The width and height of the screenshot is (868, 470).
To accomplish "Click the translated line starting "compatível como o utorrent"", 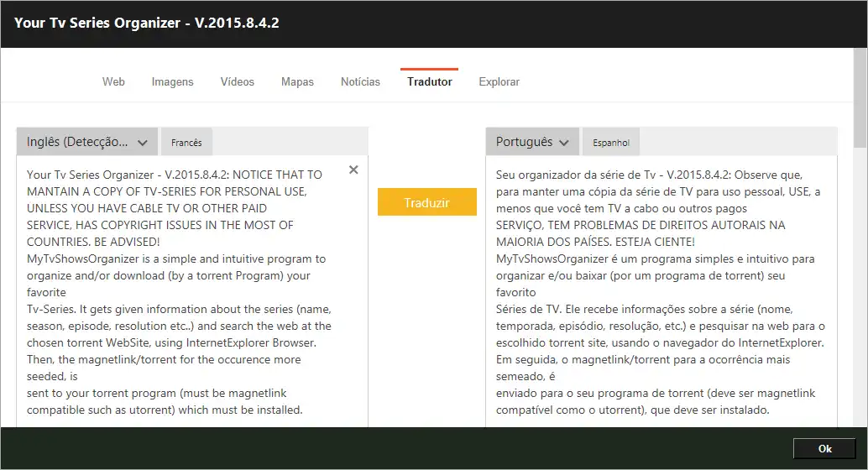I will [633, 410].
